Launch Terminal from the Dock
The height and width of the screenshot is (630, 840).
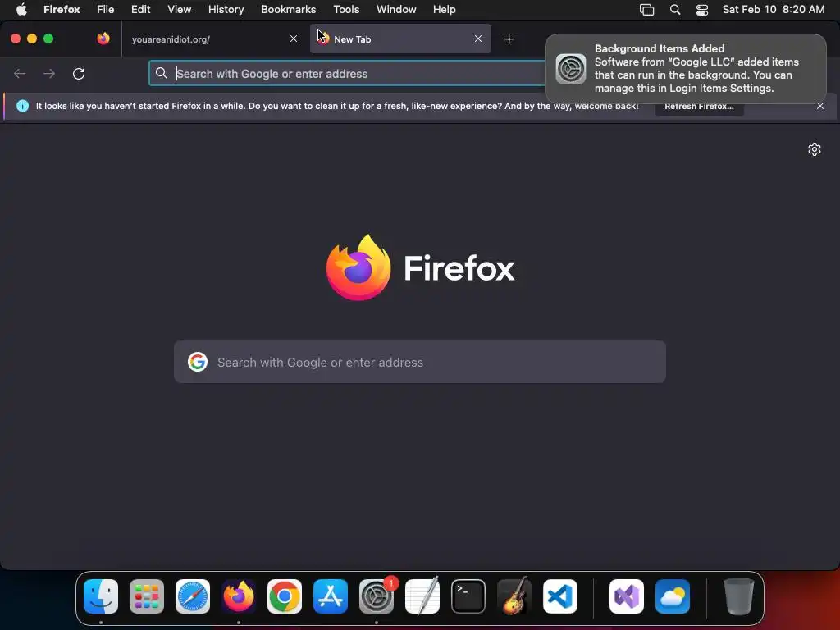click(468, 596)
